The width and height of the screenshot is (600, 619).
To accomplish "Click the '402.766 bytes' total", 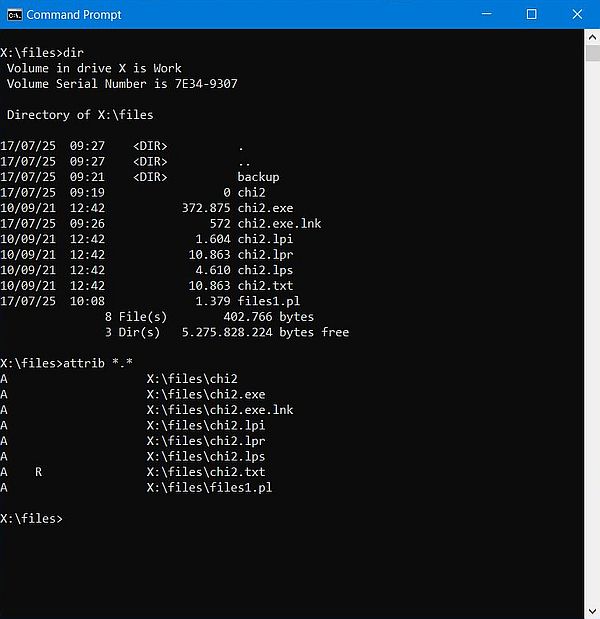I will coord(268,317).
